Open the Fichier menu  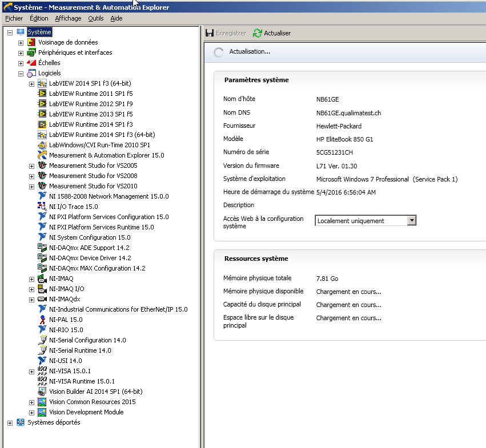[x=14, y=19]
